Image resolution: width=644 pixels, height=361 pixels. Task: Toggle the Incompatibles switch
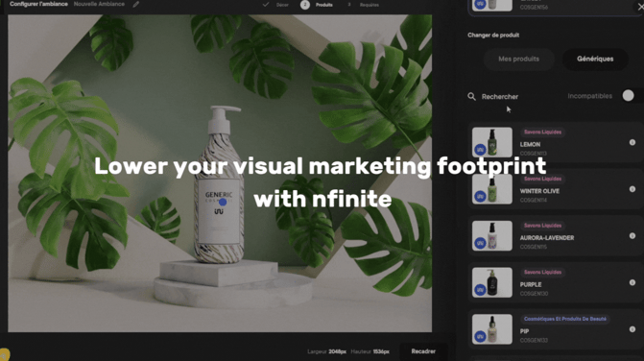[x=628, y=96]
